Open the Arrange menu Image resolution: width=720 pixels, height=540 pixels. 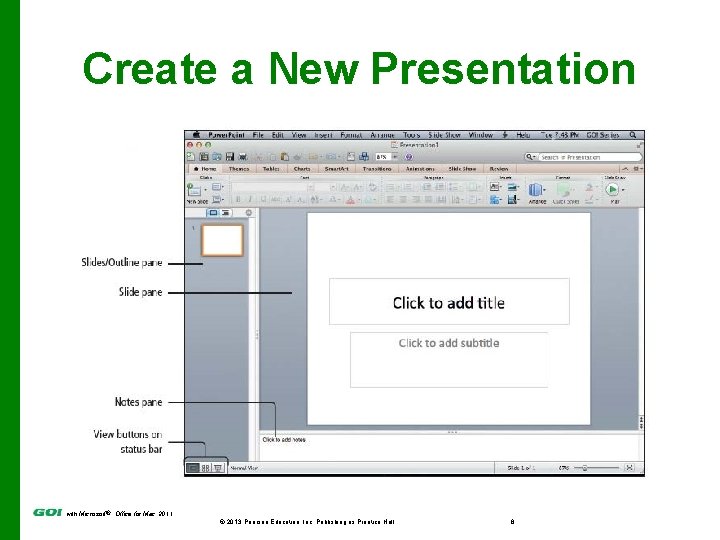382,135
